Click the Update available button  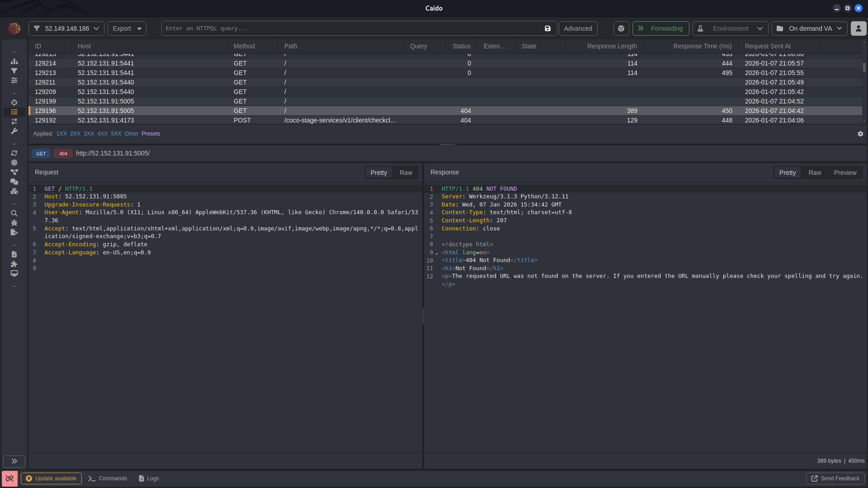(x=51, y=479)
